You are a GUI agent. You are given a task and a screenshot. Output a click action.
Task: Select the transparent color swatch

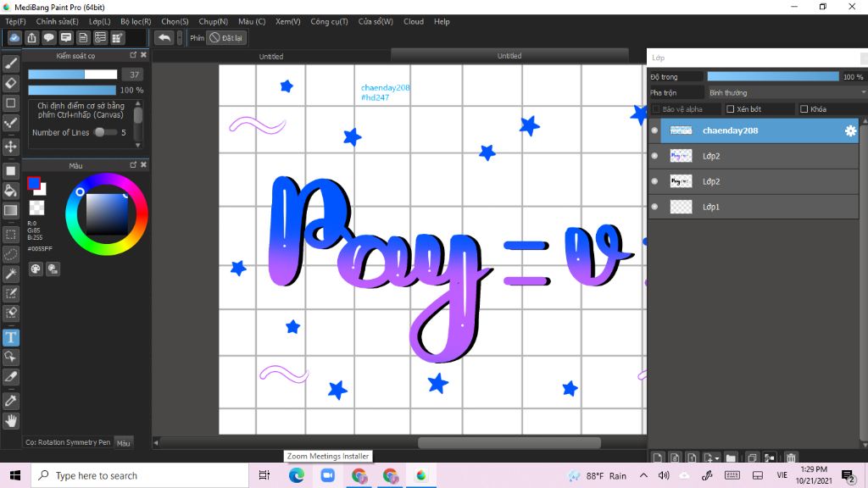[x=36, y=208]
